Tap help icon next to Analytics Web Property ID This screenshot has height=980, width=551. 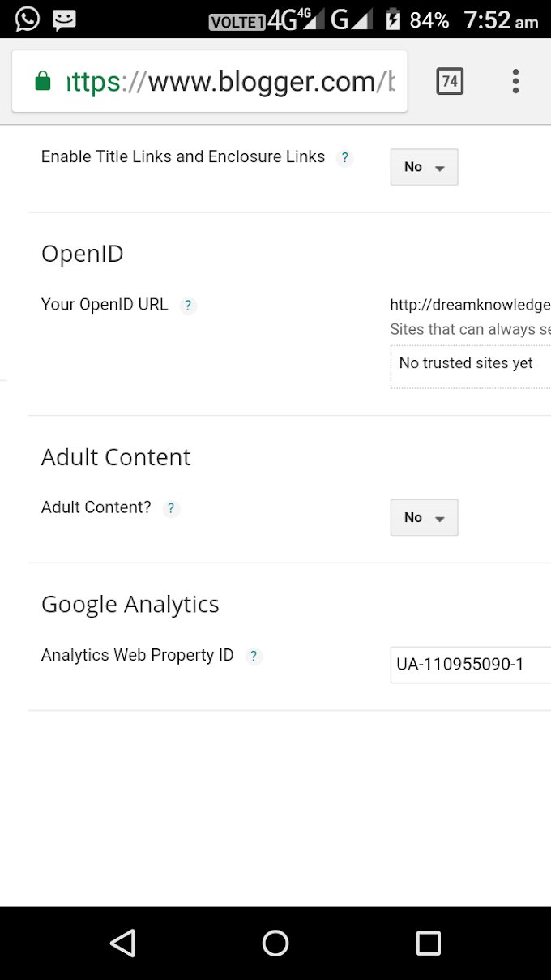point(254,657)
